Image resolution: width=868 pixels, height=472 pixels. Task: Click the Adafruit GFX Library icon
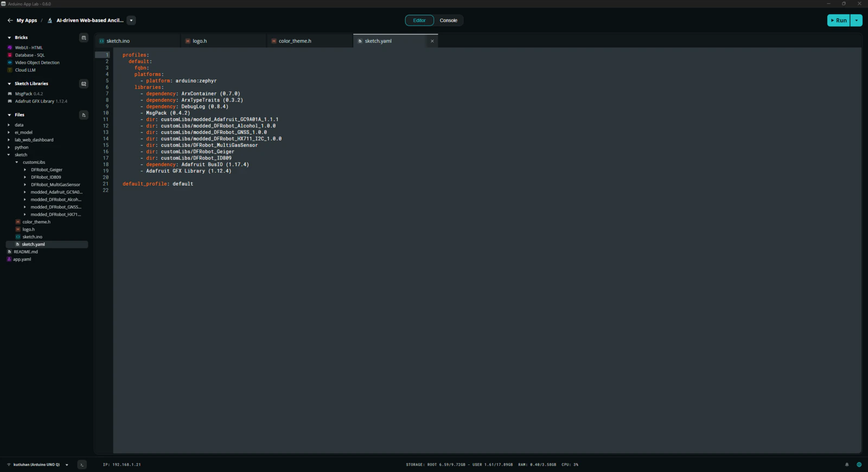pos(10,101)
